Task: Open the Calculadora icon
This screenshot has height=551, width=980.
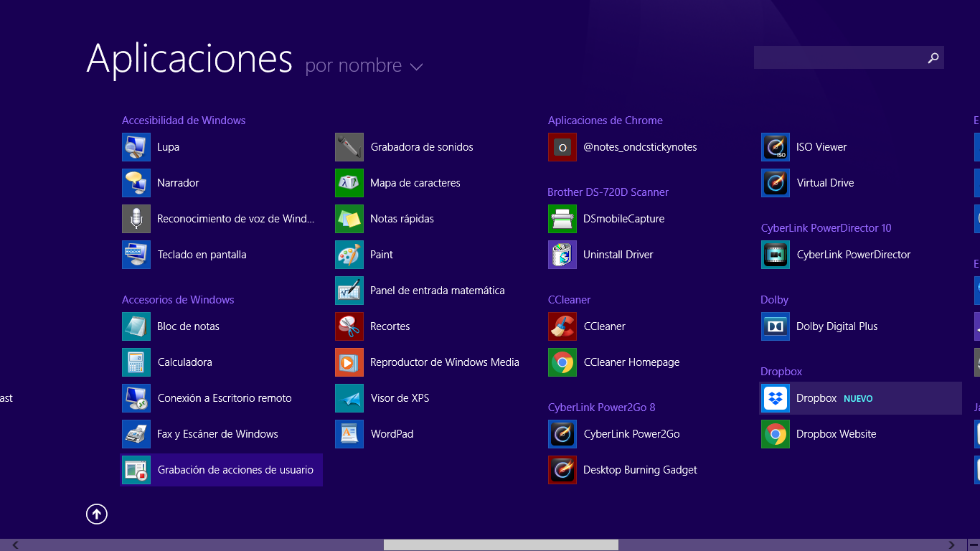Action: click(x=136, y=362)
